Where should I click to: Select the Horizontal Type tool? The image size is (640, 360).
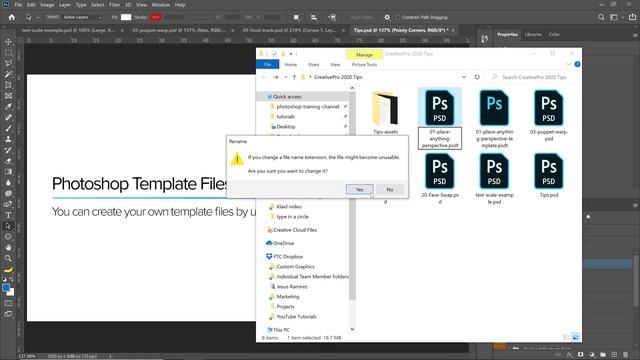[x=8, y=215]
